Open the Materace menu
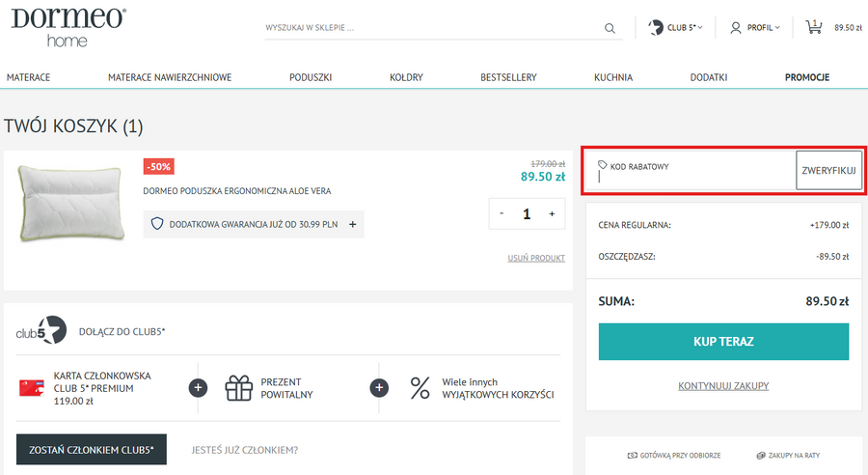Image resolution: width=868 pixels, height=475 pixels. click(28, 77)
